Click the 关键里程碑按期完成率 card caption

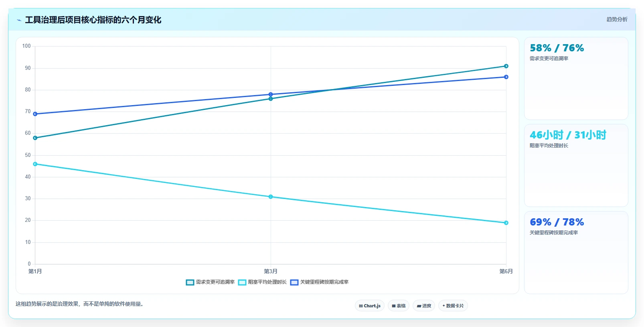tap(554, 233)
